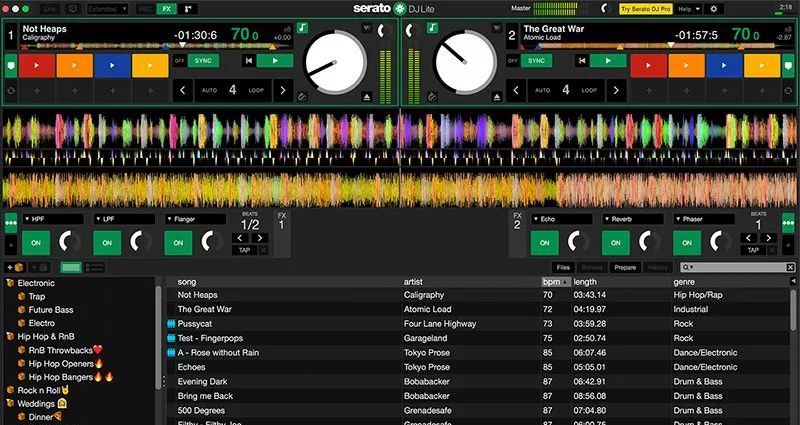The image size is (800, 425).
Task: Halve the auto loop size on deck 1
Action: tap(181, 90)
